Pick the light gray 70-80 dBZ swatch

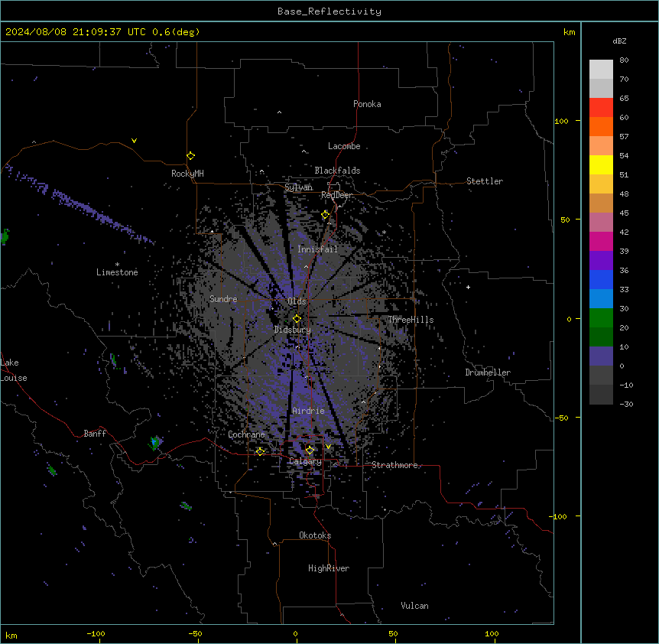pyautogui.click(x=601, y=69)
